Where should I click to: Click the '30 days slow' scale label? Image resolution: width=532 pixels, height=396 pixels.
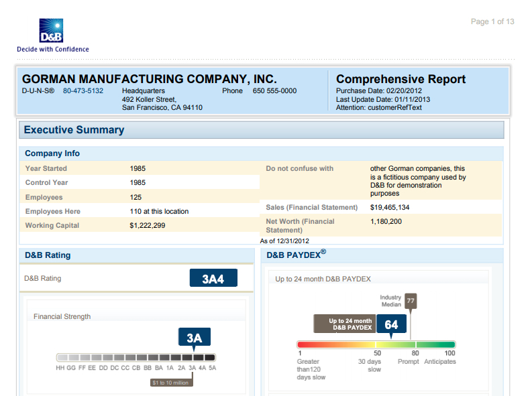370,365
